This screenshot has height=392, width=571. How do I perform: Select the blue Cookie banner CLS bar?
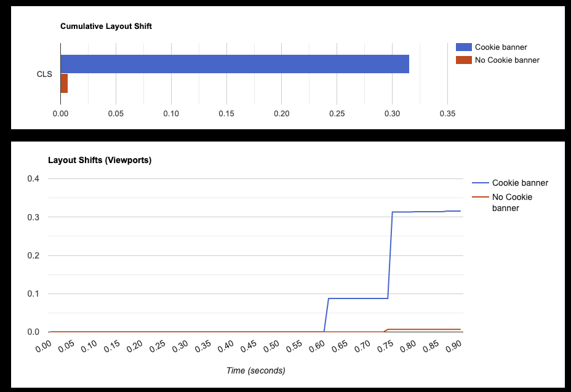235,64
